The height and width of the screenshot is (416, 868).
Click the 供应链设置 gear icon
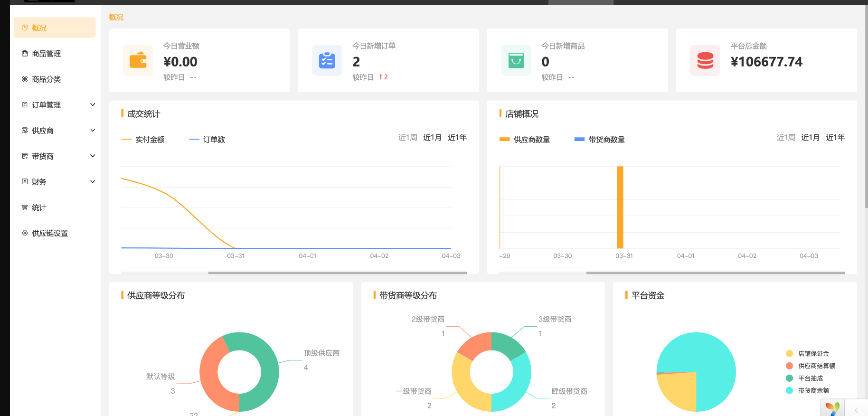pos(25,233)
